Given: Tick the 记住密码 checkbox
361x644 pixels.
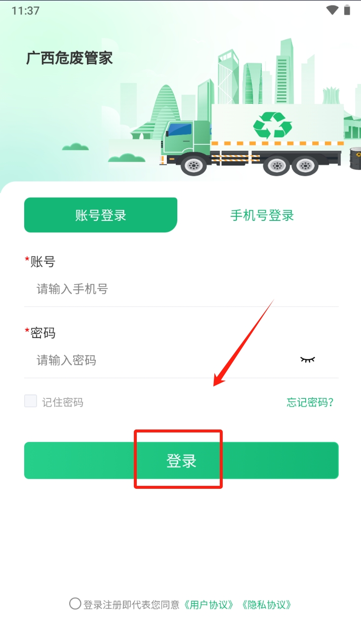Looking at the screenshot, I should click(x=31, y=401).
